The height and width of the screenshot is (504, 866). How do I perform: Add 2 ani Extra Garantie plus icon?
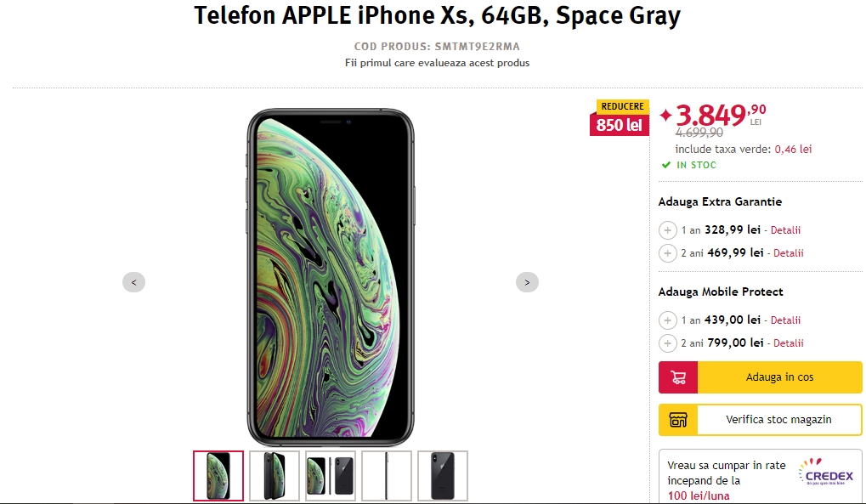(x=668, y=253)
